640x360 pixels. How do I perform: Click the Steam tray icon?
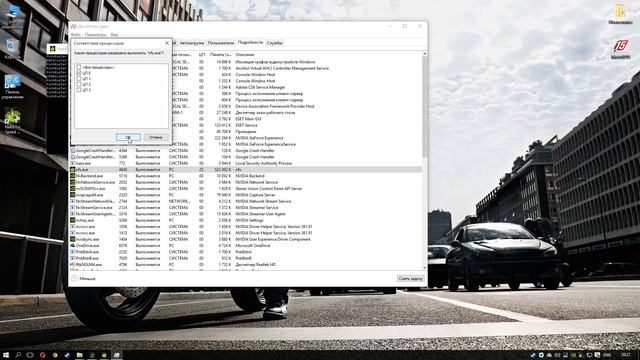click(533, 355)
